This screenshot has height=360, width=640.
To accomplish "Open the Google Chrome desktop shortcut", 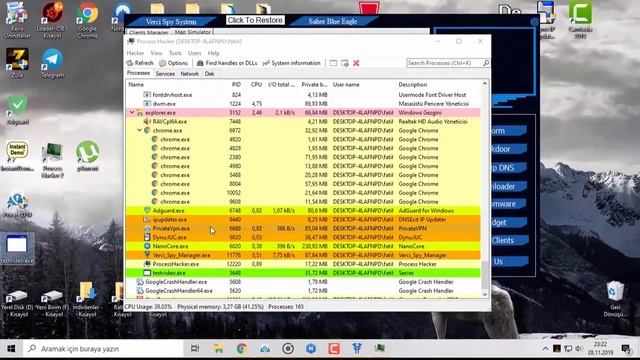I will point(87,20).
